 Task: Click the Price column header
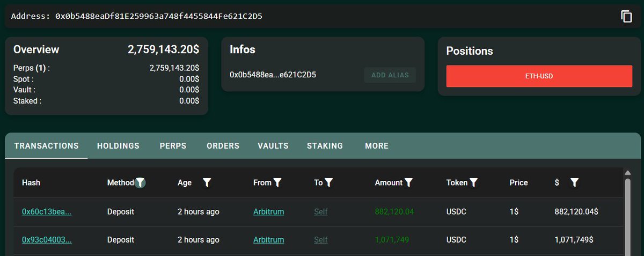tap(518, 182)
